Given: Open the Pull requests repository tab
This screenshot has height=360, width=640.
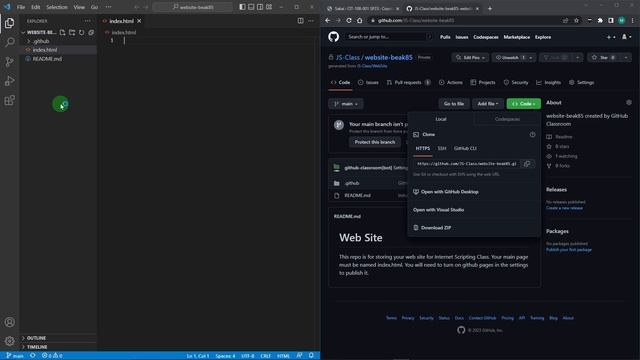Looking at the screenshot, I should tap(408, 82).
